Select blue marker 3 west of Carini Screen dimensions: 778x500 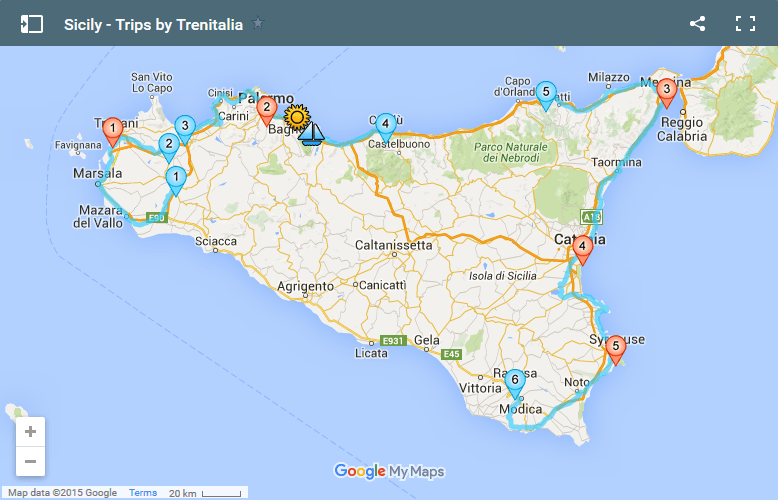[184, 127]
